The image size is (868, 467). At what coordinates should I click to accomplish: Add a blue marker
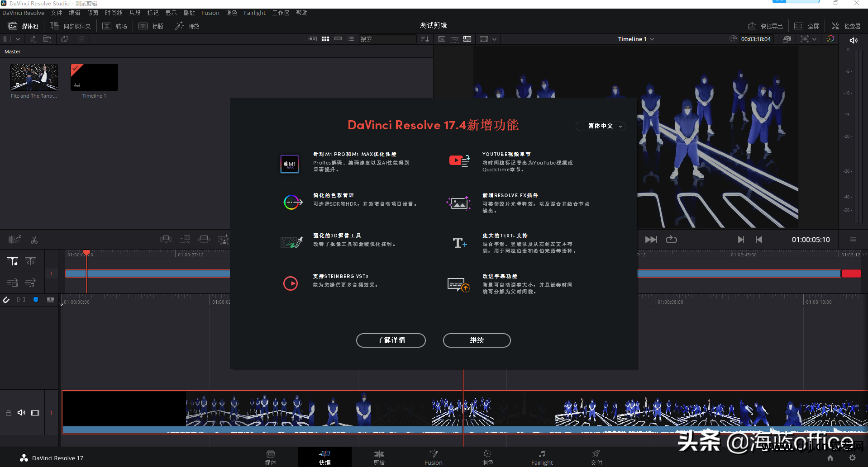click(36, 300)
